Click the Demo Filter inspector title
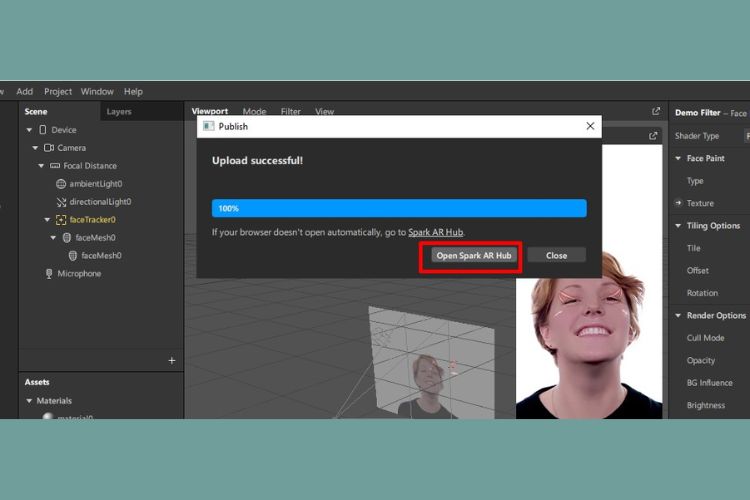 coord(697,113)
